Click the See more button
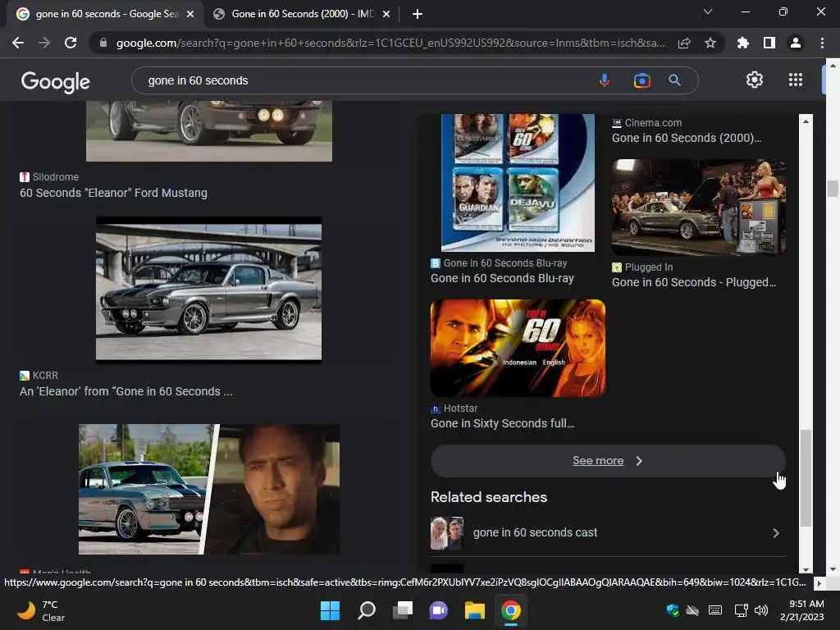Screen dimensions: 840x630 (x=608, y=461)
